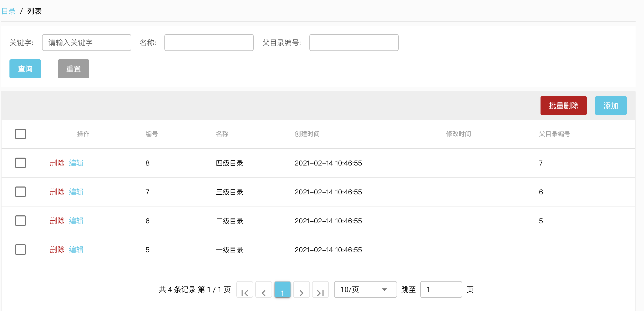
Task: Tick checkbox for 一级目录 row
Action: (20, 250)
